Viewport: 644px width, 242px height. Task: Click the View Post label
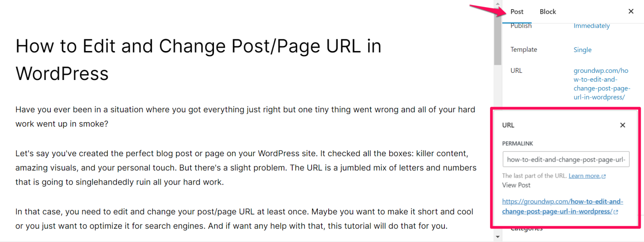click(516, 185)
